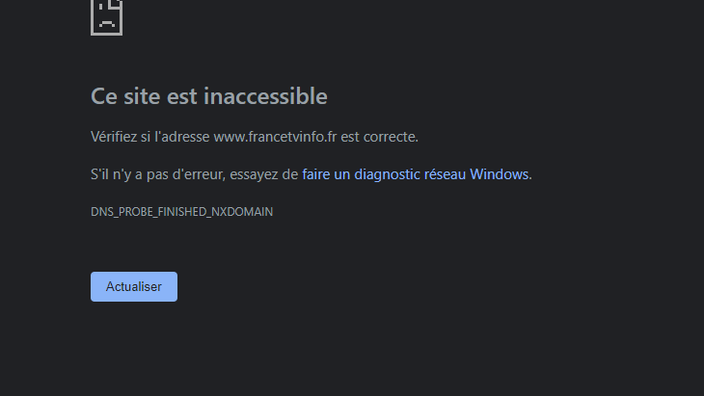Click the Ce site words in the heading

(x=125, y=96)
